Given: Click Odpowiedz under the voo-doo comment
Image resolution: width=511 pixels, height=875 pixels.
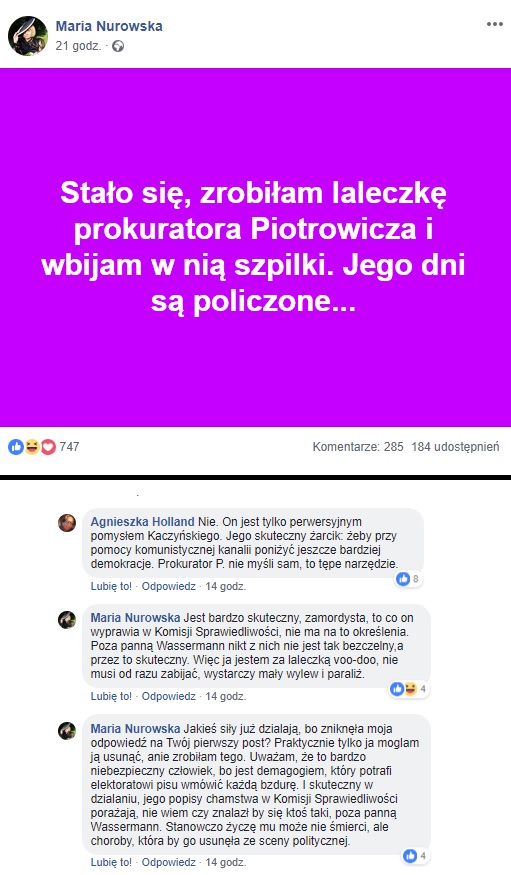Looking at the screenshot, I should 168,696.
